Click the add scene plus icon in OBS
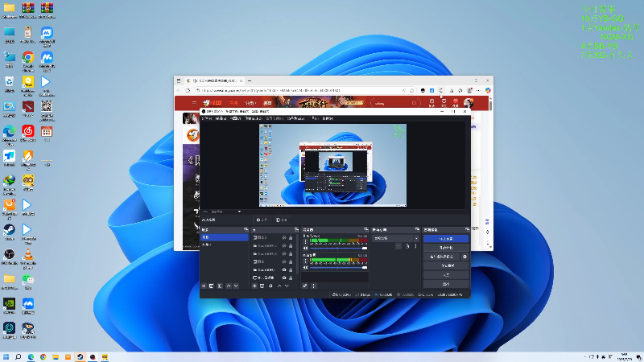 pos(204,286)
